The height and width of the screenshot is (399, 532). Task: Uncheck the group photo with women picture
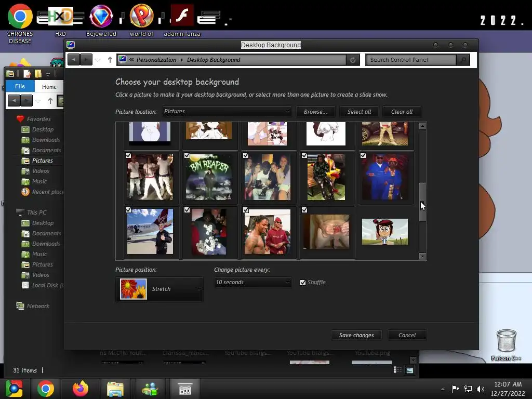pos(246,155)
